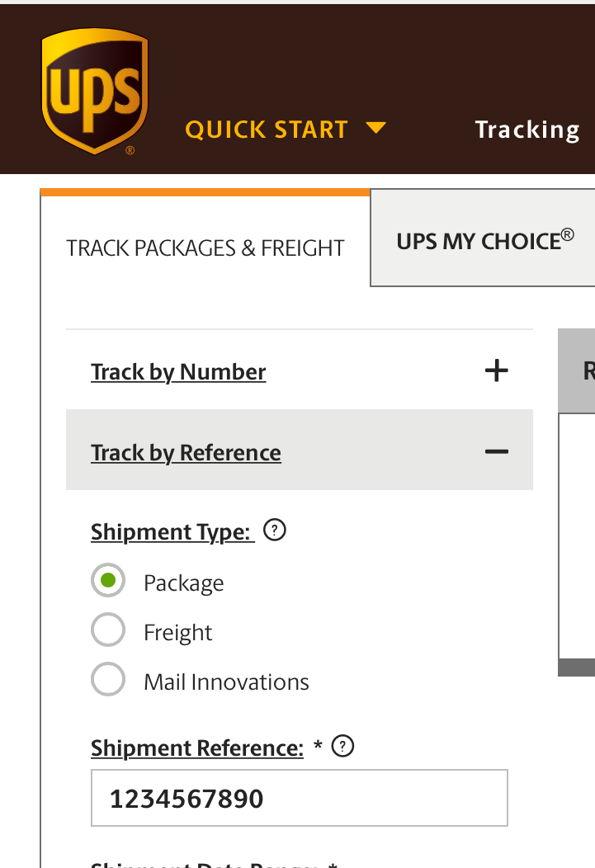Open Shipment Type help question icon

[275, 530]
